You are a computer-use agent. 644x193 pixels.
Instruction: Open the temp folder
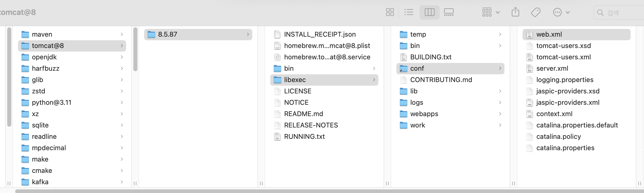450,34
